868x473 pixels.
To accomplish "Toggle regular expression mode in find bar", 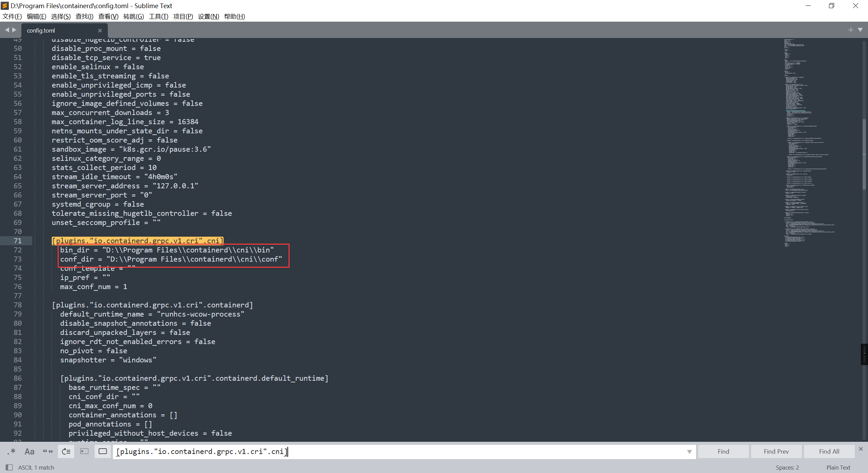I will pyautogui.click(x=11, y=451).
